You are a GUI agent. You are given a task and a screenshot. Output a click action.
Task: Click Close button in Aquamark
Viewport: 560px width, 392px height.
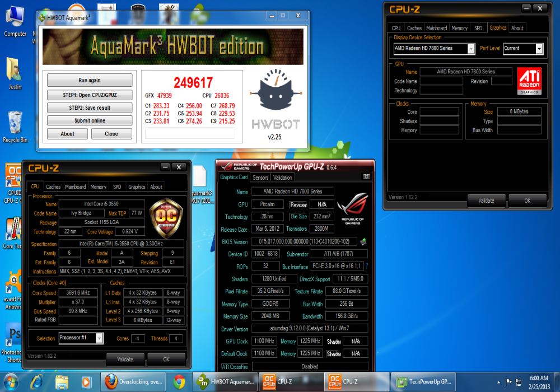111,134
